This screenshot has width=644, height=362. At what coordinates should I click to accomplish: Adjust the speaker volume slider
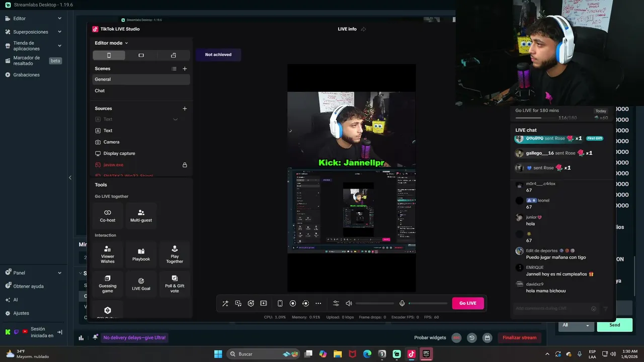pyautogui.click(x=375, y=303)
